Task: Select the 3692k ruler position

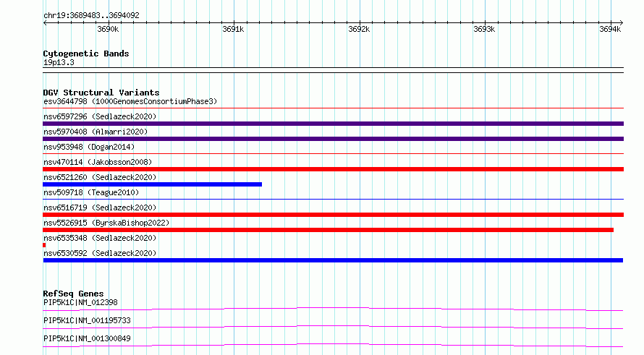Action: click(359, 29)
